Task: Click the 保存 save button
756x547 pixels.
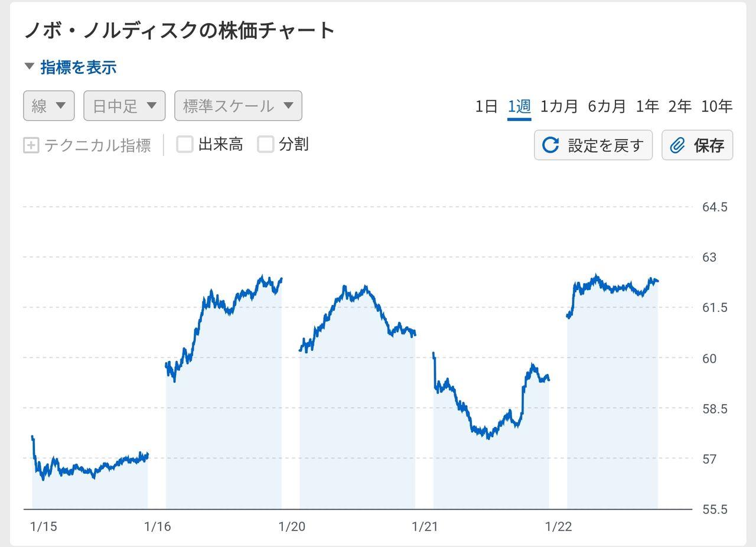Action: tap(697, 145)
